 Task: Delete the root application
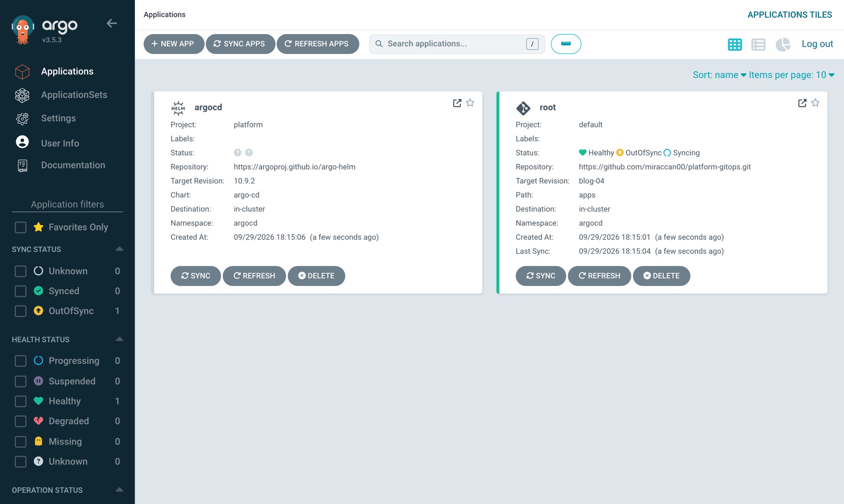coord(661,276)
